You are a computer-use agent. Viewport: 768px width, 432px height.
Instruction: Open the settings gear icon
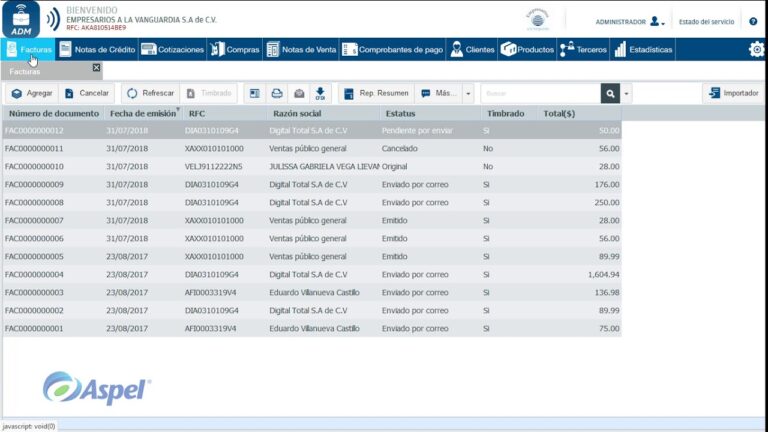tap(757, 49)
